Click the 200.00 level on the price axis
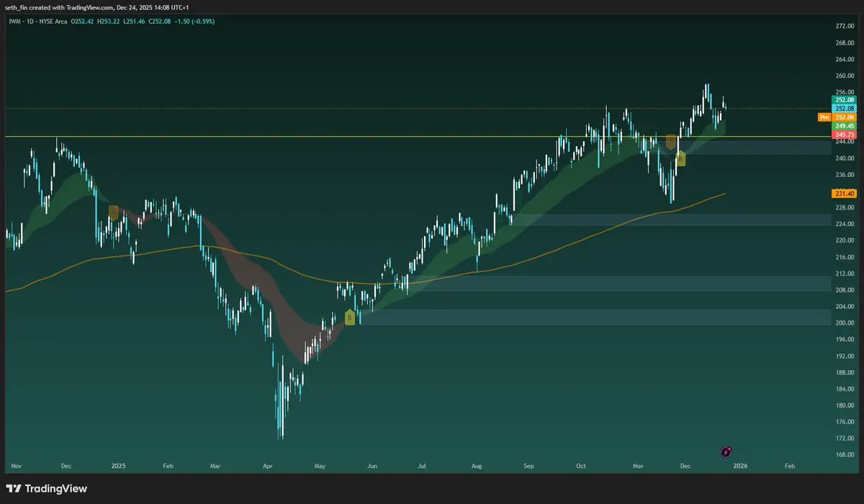Image resolution: width=864 pixels, height=504 pixels. tap(843, 323)
